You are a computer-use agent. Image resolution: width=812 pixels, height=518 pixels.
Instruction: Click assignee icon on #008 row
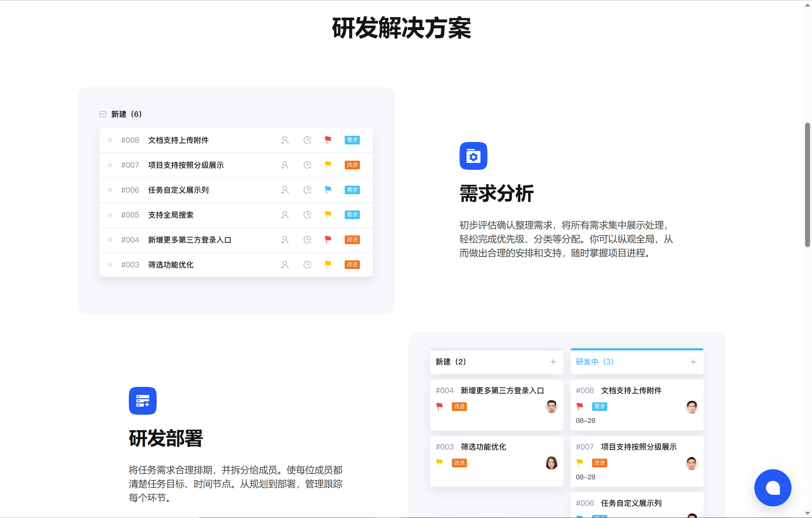pyautogui.click(x=285, y=140)
